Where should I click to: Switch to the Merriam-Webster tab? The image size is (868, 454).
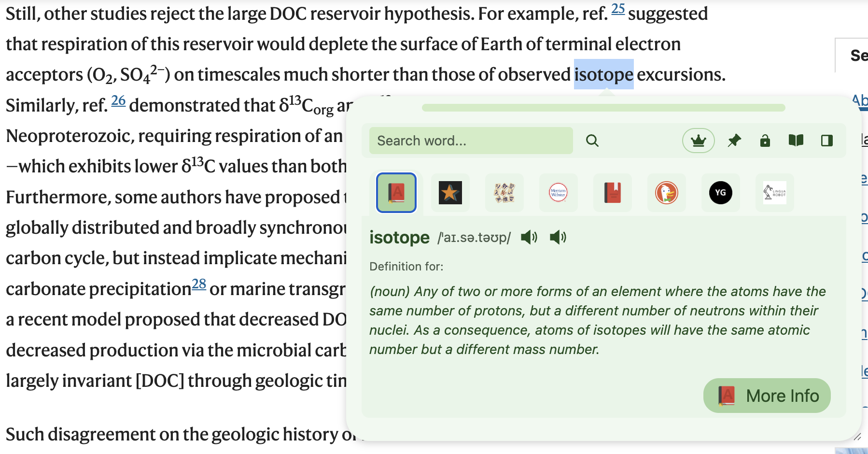coord(558,193)
